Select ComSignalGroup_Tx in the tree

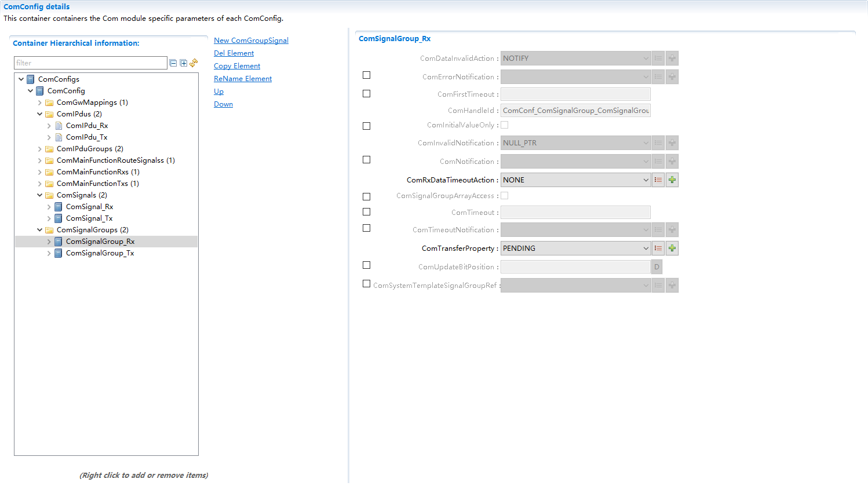(100, 253)
